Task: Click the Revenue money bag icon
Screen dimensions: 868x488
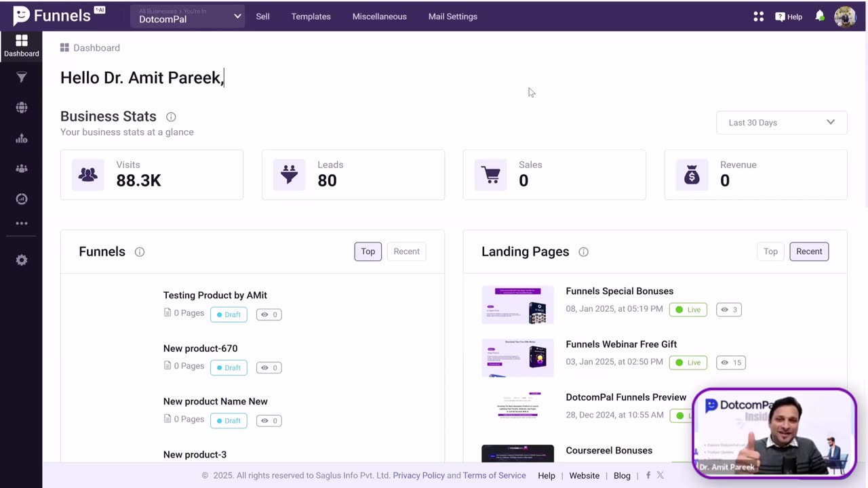Action: 692,175
